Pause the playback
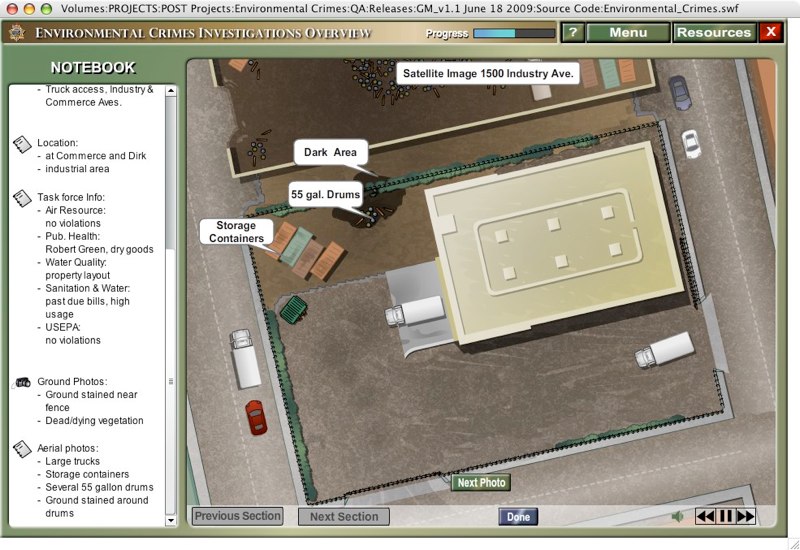The width and height of the screenshot is (800, 550). coord(726,516)
